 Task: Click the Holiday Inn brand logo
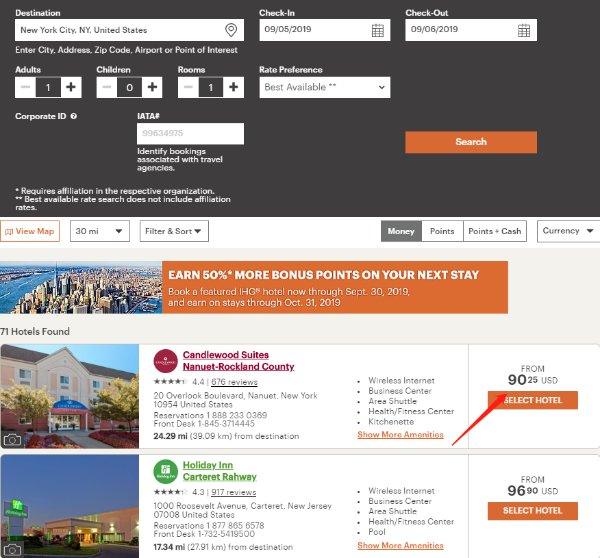pyautogui.click(x=165, y=472)
